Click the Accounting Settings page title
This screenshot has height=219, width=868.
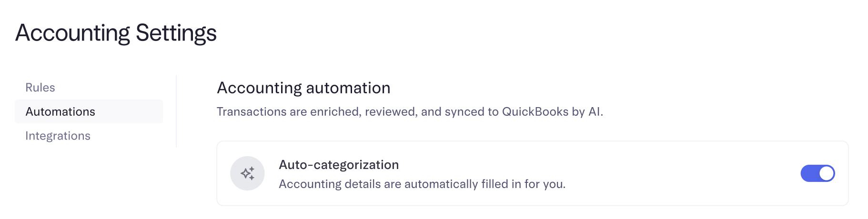[x=116, y=33]
